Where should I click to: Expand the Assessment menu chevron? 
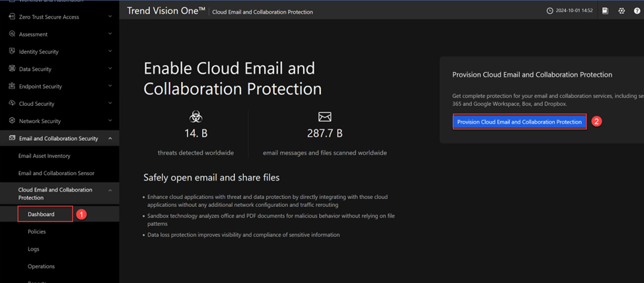point(110,34)
